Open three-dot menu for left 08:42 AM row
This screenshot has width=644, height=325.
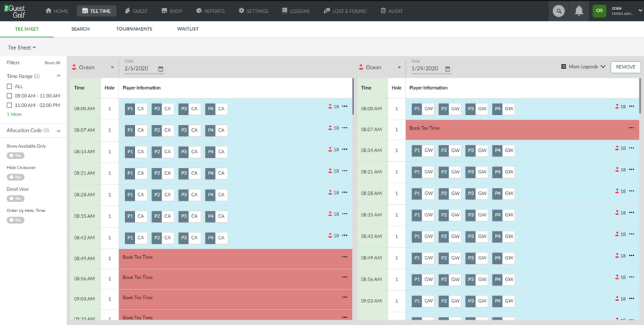click(345, 236)
